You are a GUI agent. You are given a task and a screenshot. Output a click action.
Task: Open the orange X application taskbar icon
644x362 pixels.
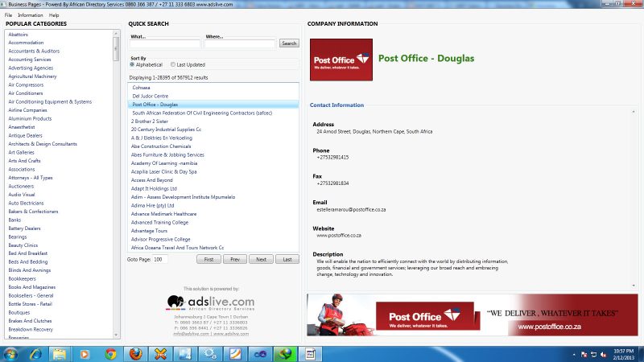tap(160, 354)
